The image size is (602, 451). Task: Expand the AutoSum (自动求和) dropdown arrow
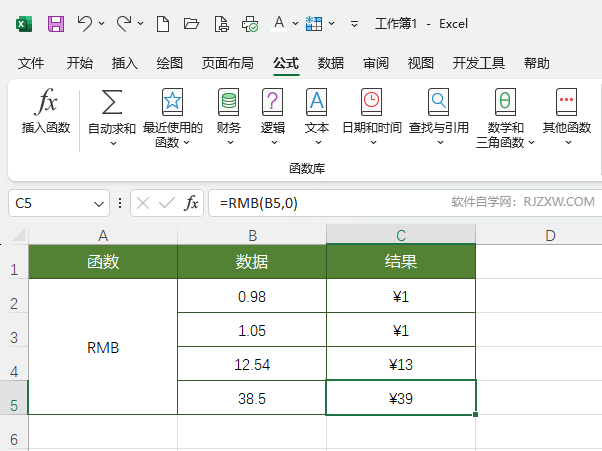pyautogui.click(x=113, y=144)
